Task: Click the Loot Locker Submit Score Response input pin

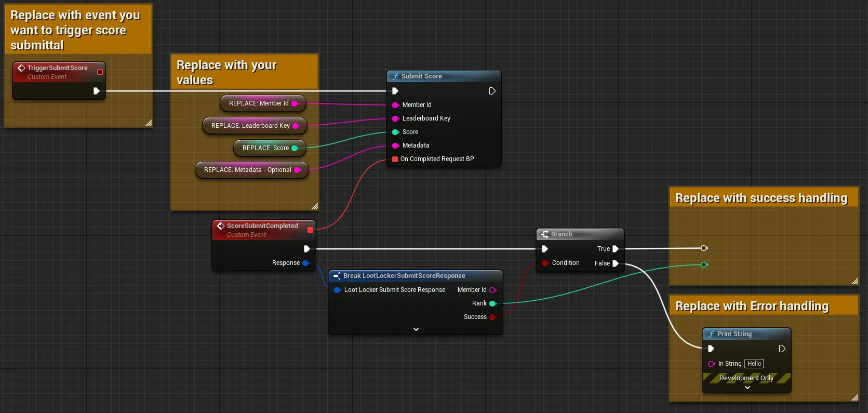Action: tap(337, 290)
